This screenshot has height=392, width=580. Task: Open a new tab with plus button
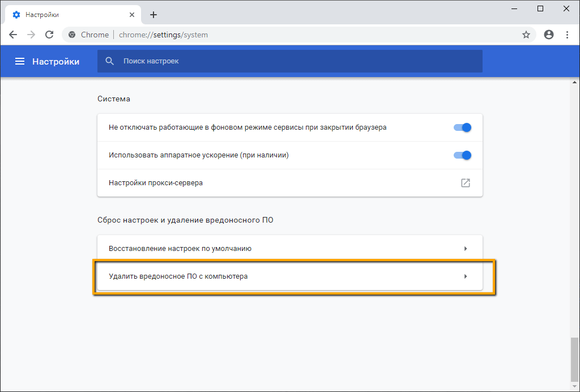point(153,15)
